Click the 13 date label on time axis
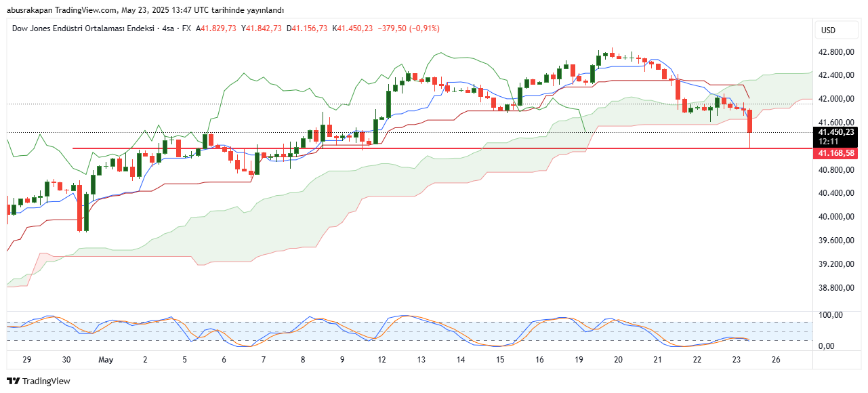Screen dimensions: 868x393 pyautogui.click(x=421, y=360)
